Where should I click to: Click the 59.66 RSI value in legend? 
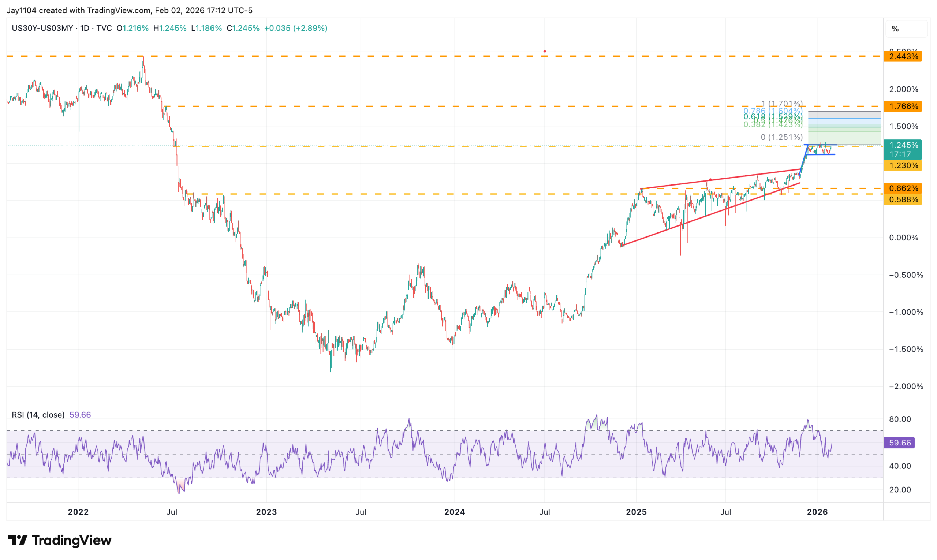pos(80,415)
